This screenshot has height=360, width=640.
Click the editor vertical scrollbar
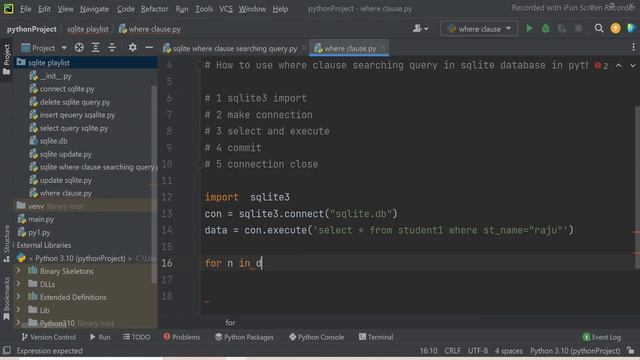tap(638, 188)
